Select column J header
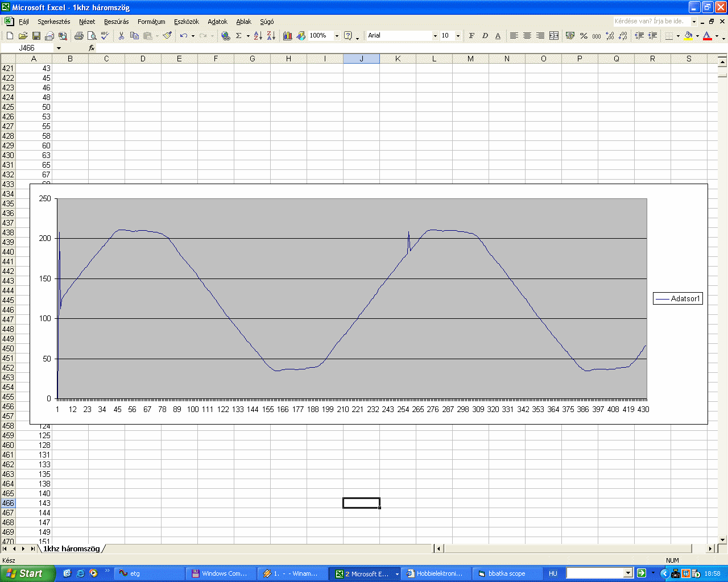Viewport: 728px width, 582px height. click(x=361, y=59)
